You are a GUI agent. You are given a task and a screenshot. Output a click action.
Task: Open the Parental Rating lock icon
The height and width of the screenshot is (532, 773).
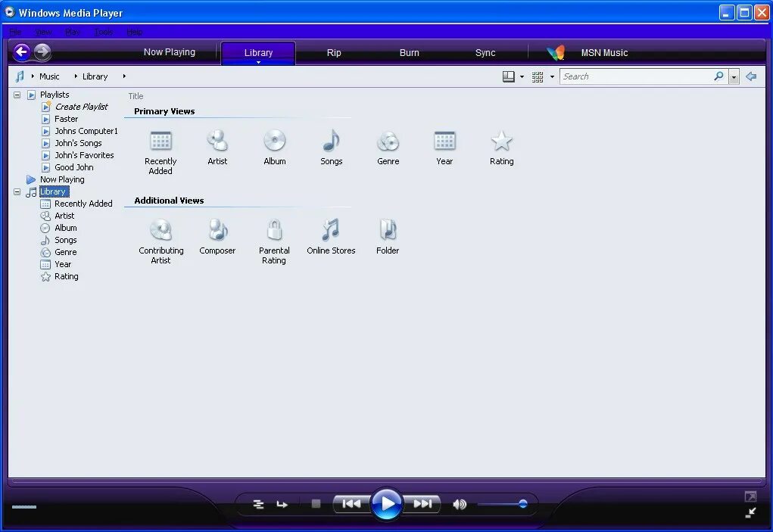274,230
